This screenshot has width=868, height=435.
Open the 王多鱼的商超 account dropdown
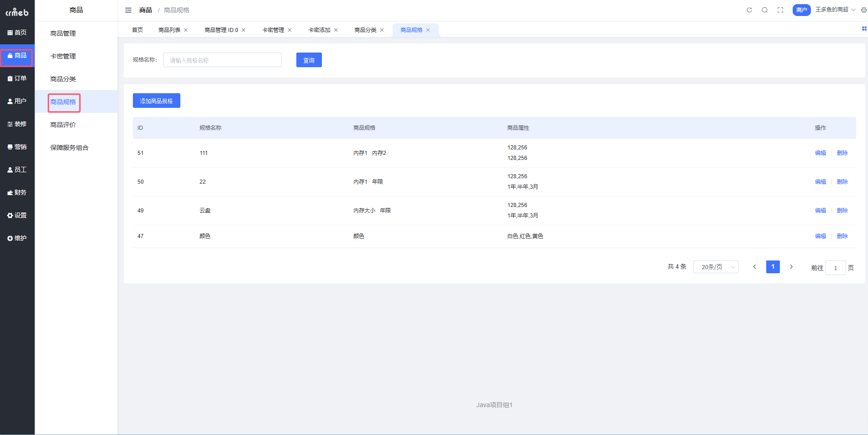point(835,10)
